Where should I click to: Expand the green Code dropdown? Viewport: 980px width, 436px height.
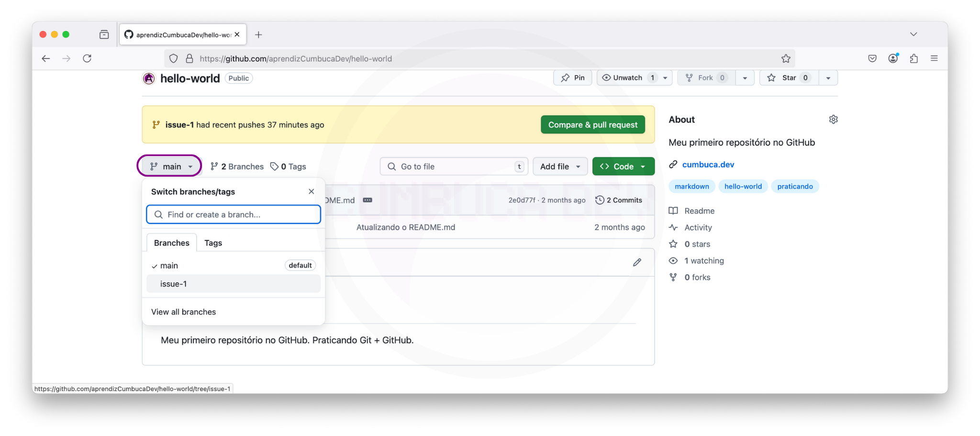pyautogui.click(x=623, y=167)
